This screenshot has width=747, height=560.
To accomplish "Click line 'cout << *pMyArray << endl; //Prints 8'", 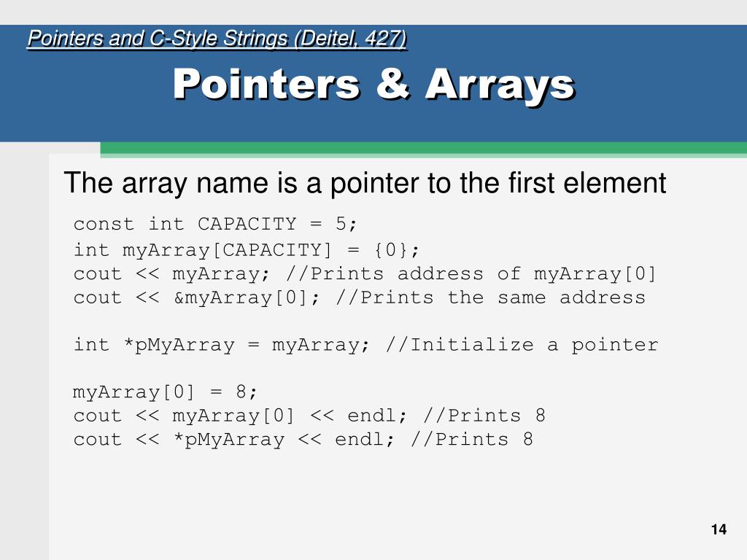I will [x=303, y=440].
